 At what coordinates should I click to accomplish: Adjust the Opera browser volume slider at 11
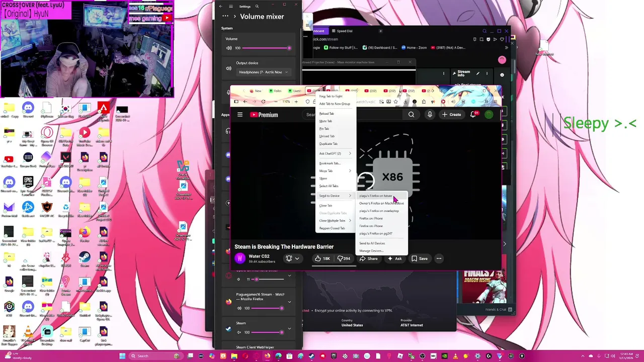(267, 279)
